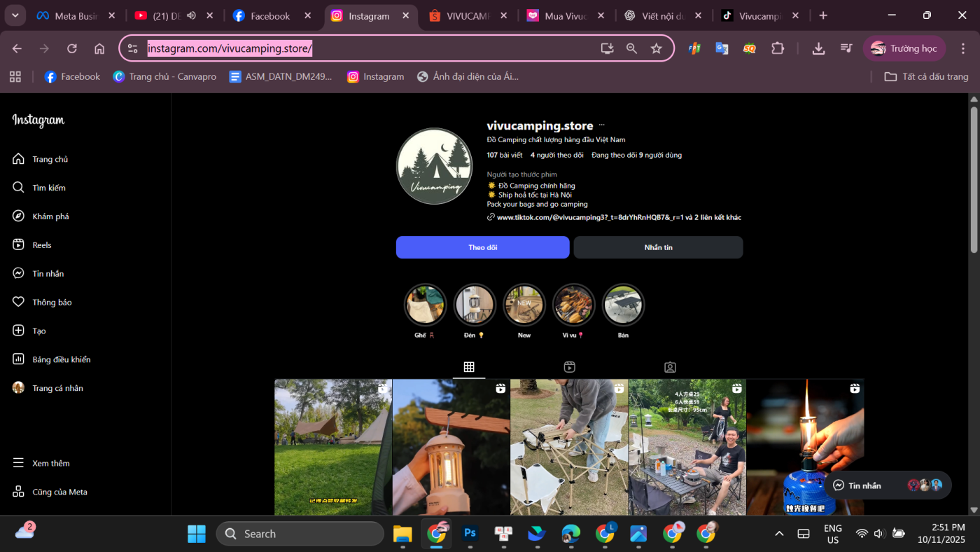
Task: Open the man at camping table post
Action: [x=687, y=448]
